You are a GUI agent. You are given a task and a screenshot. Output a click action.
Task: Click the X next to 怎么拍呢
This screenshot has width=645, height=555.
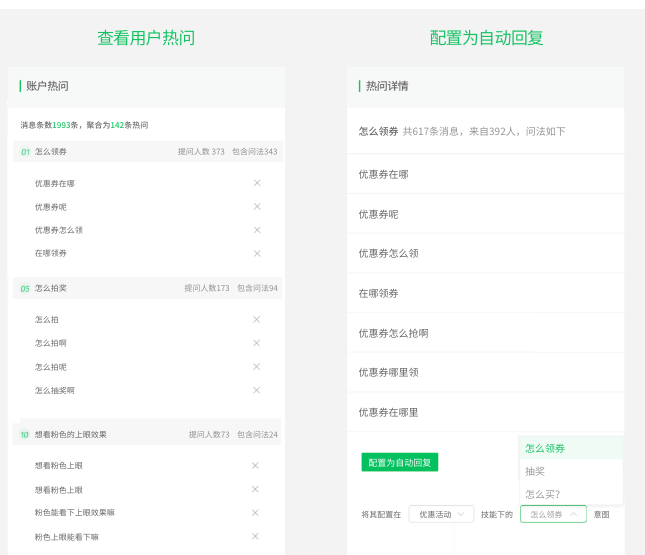pyautogui.click(x=256, y=367)
